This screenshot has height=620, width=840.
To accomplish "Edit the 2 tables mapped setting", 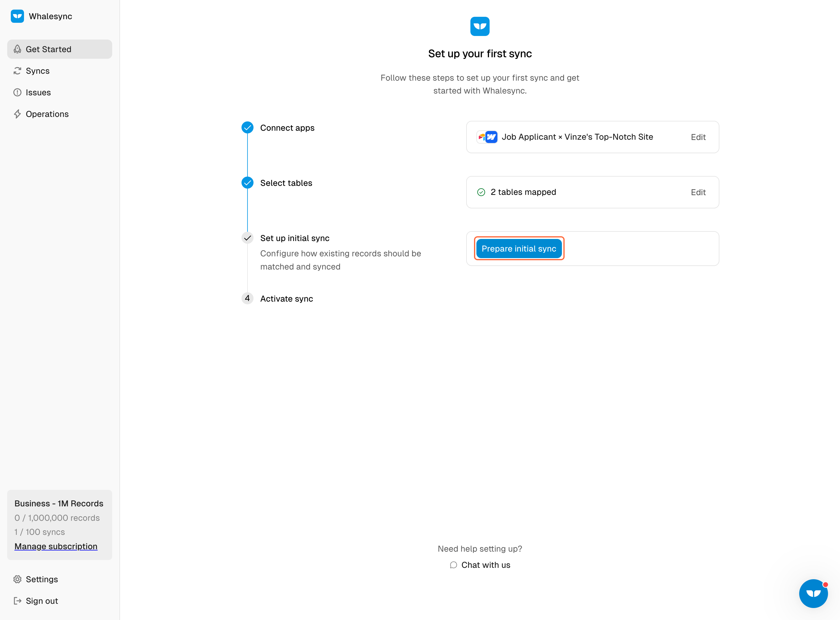I will pyautogui.click(x=698, y=192).
